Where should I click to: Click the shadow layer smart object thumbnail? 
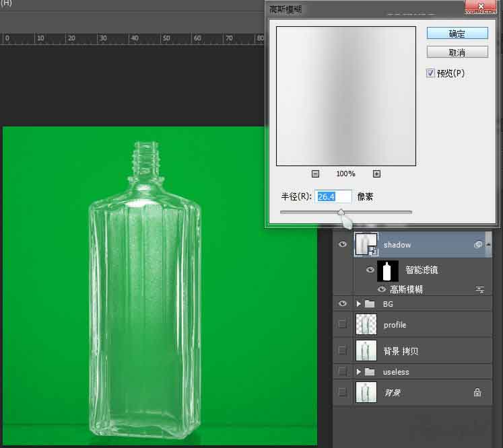(x=366, y=244)
